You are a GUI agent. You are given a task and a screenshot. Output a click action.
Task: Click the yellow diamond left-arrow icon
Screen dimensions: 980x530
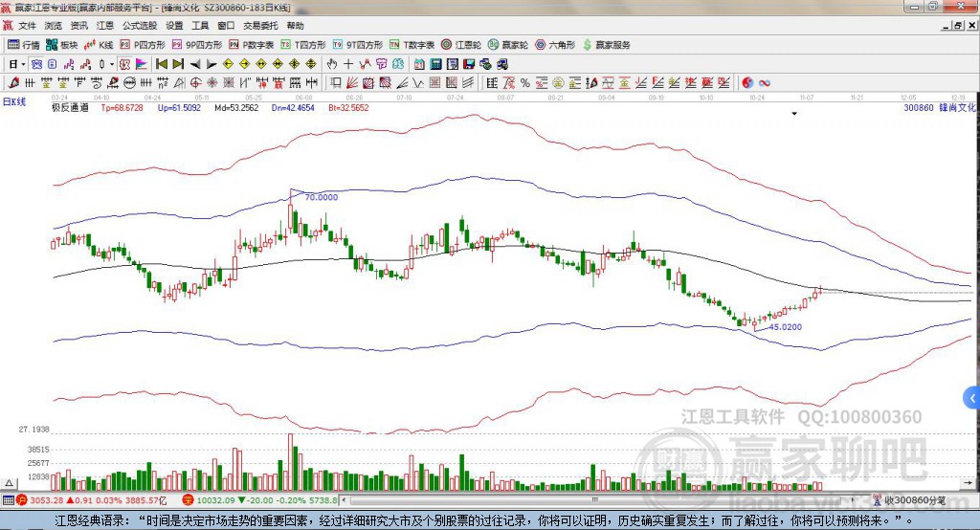[228, 64]
